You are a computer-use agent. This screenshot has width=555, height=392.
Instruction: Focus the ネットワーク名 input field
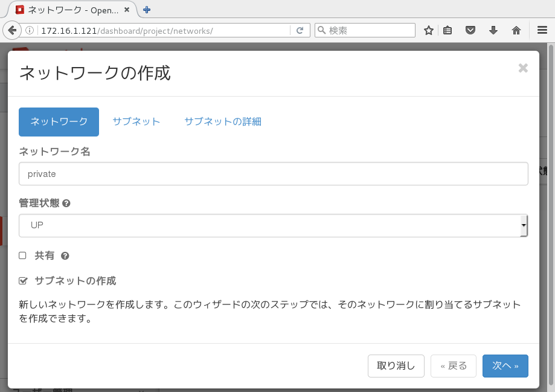(x=273, y=173)
